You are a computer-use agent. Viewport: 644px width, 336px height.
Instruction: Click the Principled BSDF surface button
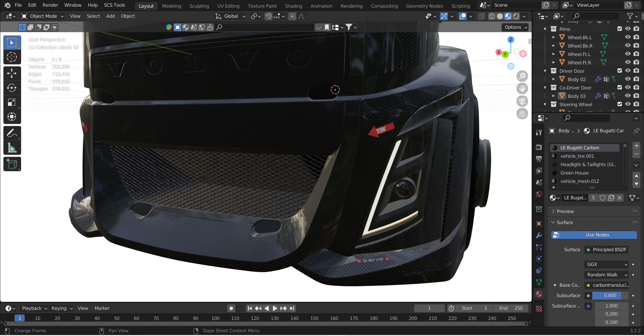pos(606,250)
